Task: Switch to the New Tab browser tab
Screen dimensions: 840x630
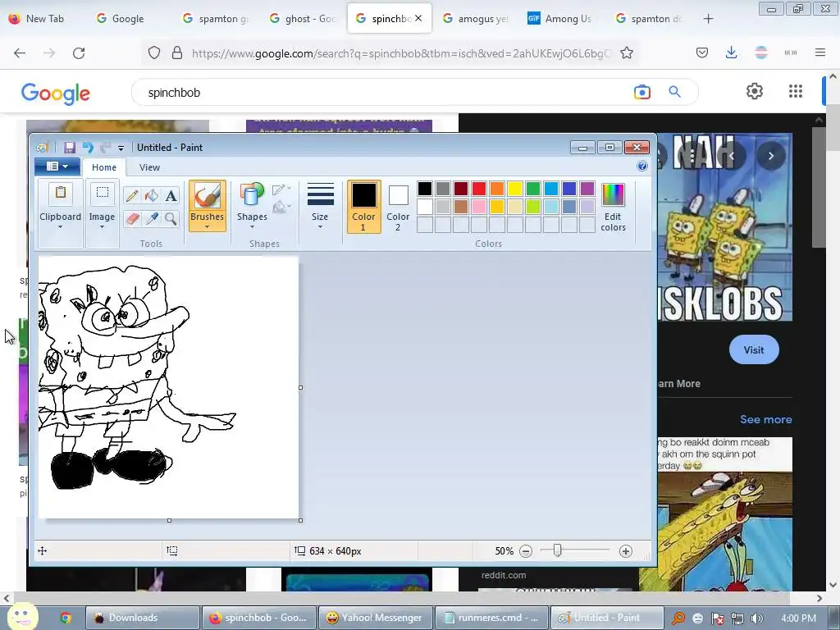Action: point(38,19)
